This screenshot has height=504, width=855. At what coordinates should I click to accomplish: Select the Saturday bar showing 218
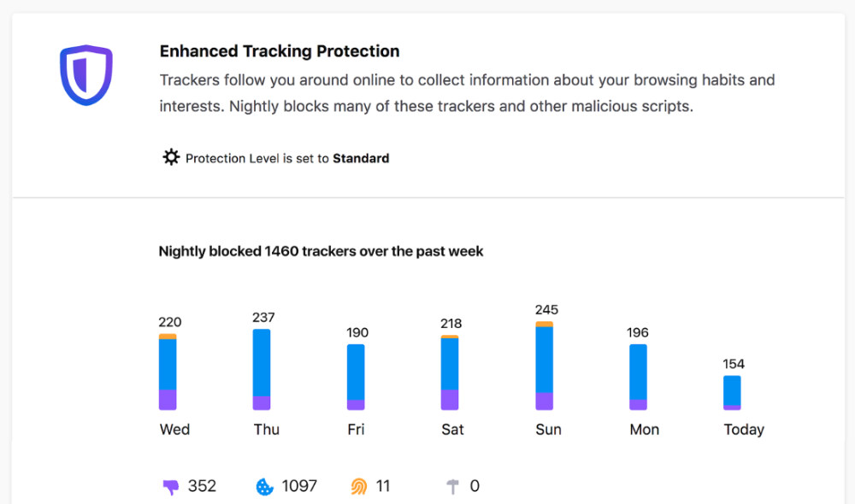tap(450, 372)
